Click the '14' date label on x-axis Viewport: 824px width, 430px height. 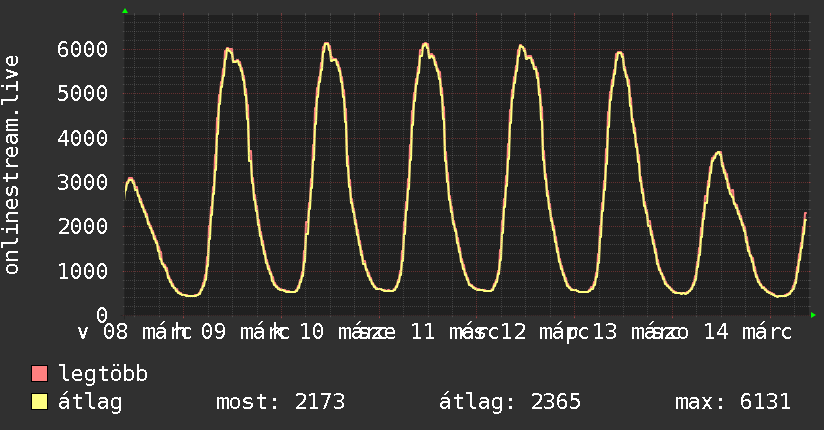[716, 332]
